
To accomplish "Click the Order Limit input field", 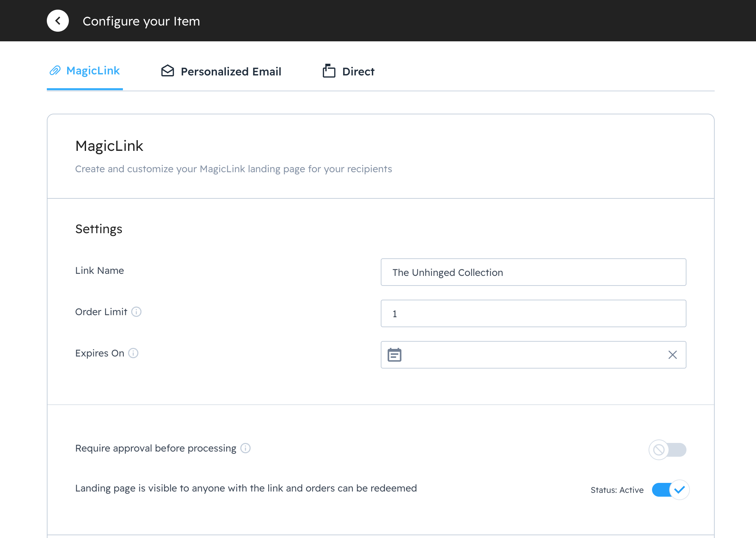I will tap(533, 313).
